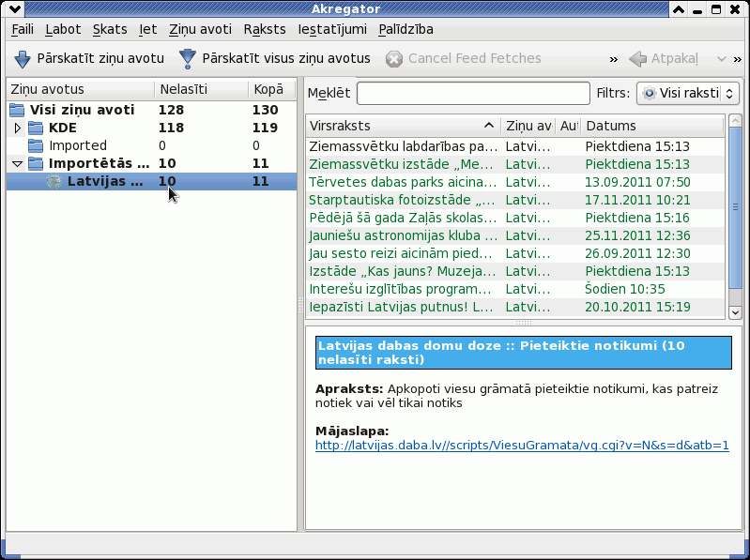The height and width of the screenshot is (560, 750).
Task: Open the latvijas.daba.lv homepage link
Action: 522,446
